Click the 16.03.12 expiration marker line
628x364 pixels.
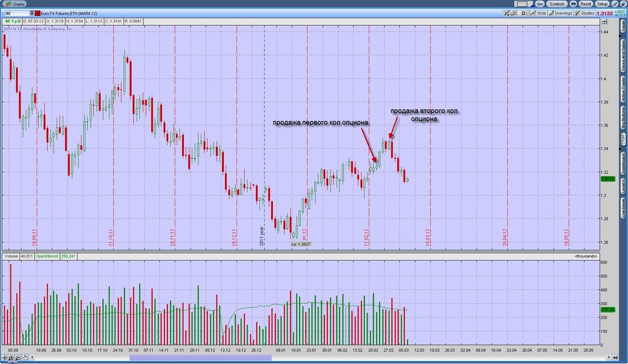431,136
